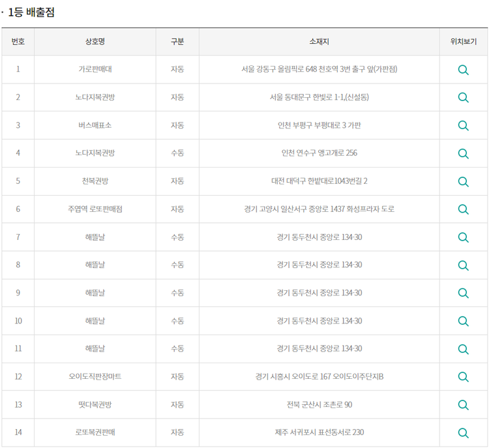This screenshot has width=489, height=448.
Task: Select address 대전 대덕구 한밭대로1043번길 2
Action: point(319,181)
